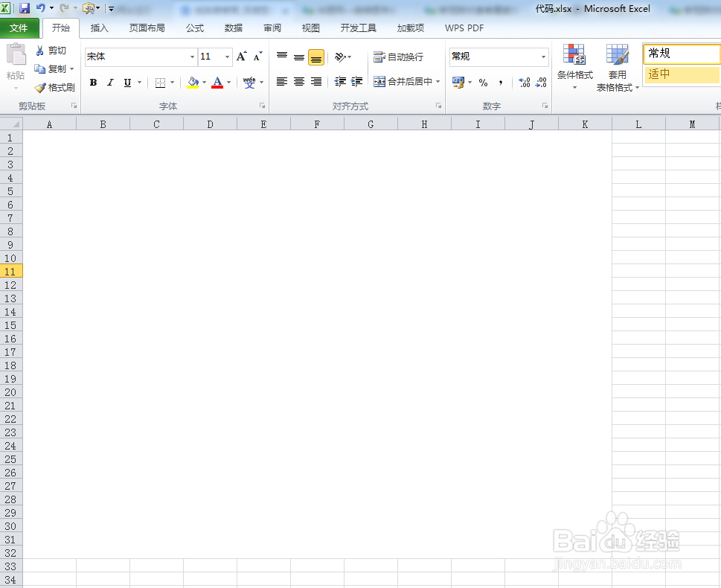
Task: Expand the underline style dropdown arrow
Action: 139,83
